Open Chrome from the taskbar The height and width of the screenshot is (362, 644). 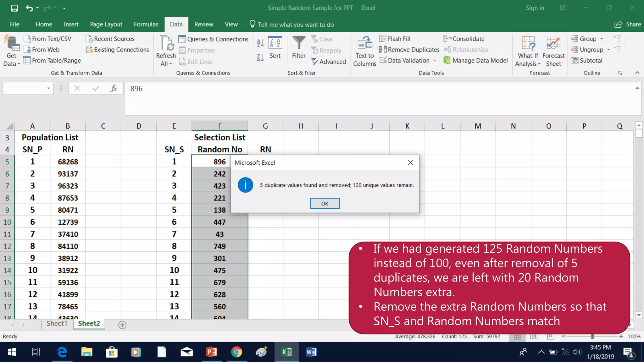236,352
